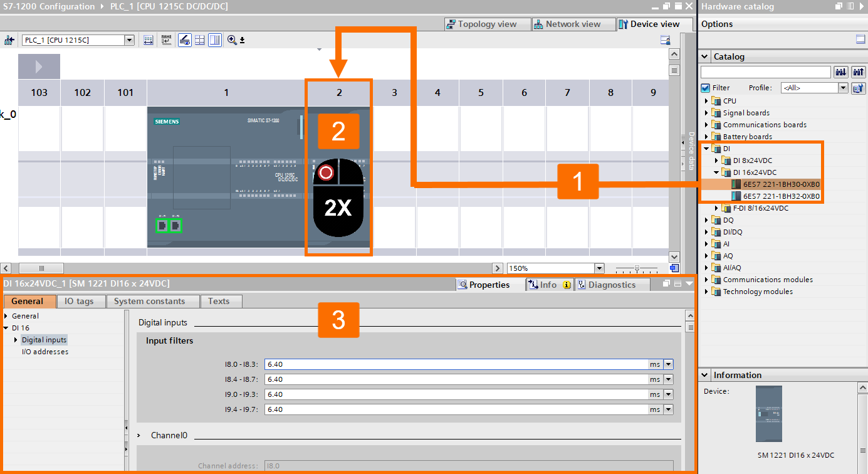This screenshot has height=474, width=868.
Task: Select I/O addresses in properties tree
Action: click(x=45, y=352)
